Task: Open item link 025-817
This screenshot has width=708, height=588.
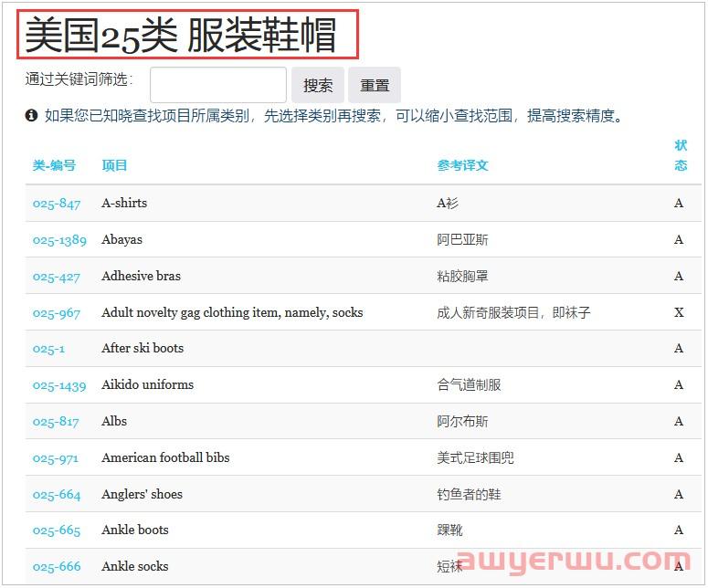Action: tap(56, 422)
